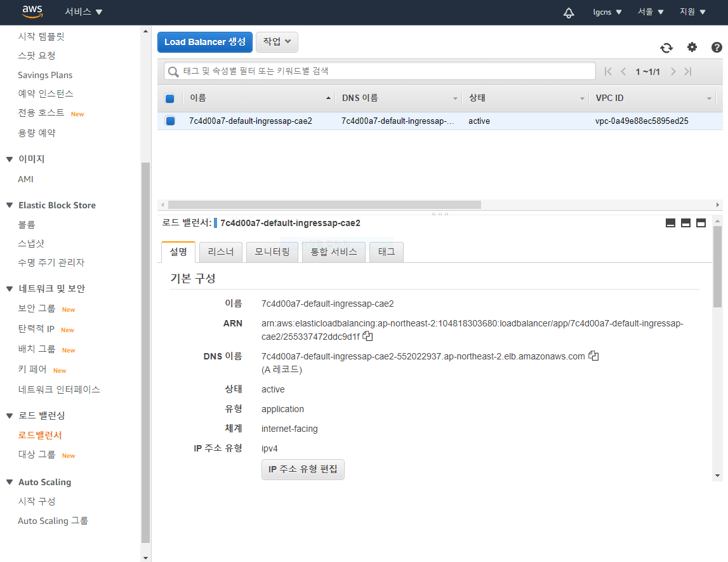The image size is (728, 562).
Task: Open 용량 예약 in sidebar
Action: tap(37, 133)
